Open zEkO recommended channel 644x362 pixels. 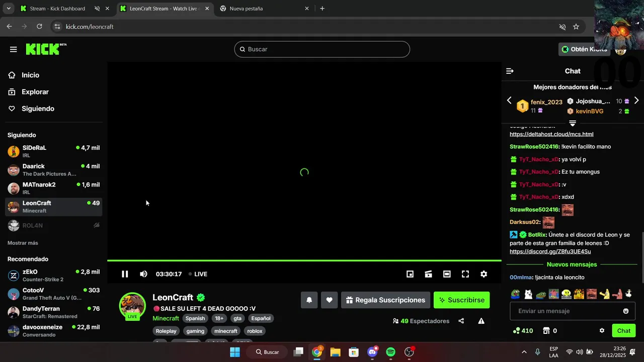click(x=53, y=276)
